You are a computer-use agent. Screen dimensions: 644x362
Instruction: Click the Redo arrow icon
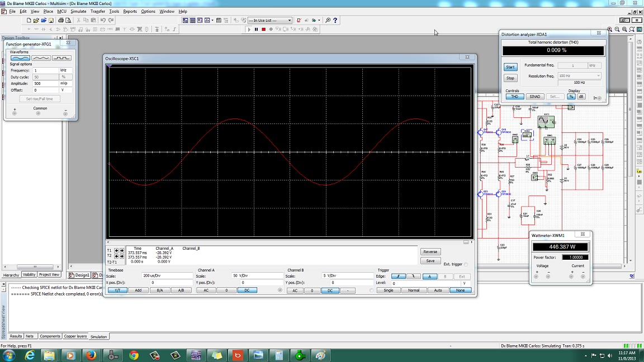[111, 20]
